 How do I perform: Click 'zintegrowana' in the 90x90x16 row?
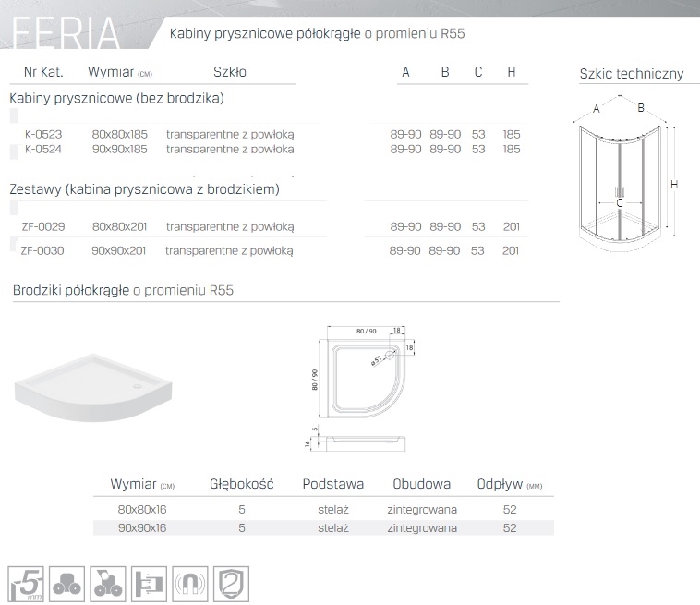pos(422,528)
